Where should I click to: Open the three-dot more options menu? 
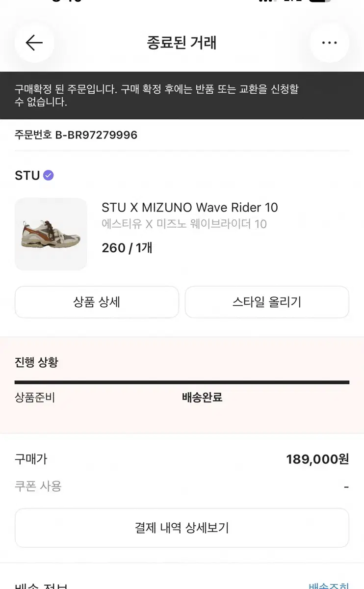[329, 43]
